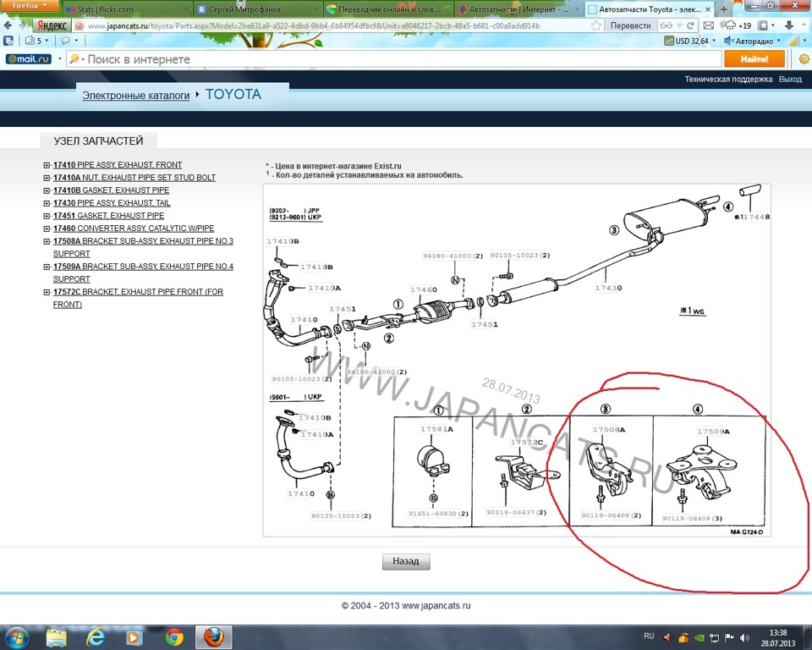
Task: Open the 17451 GASKET, EXHAUST PIPE link
Action: [x=109, y=216]
